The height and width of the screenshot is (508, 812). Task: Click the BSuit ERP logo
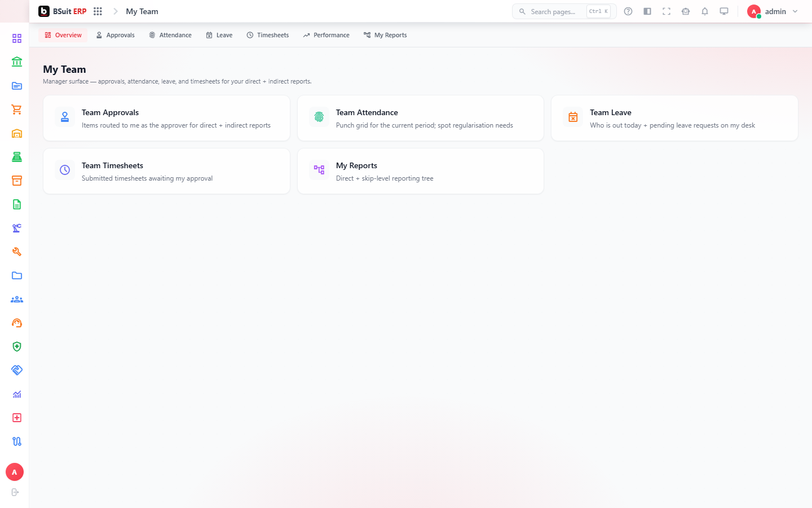[62, 11]
